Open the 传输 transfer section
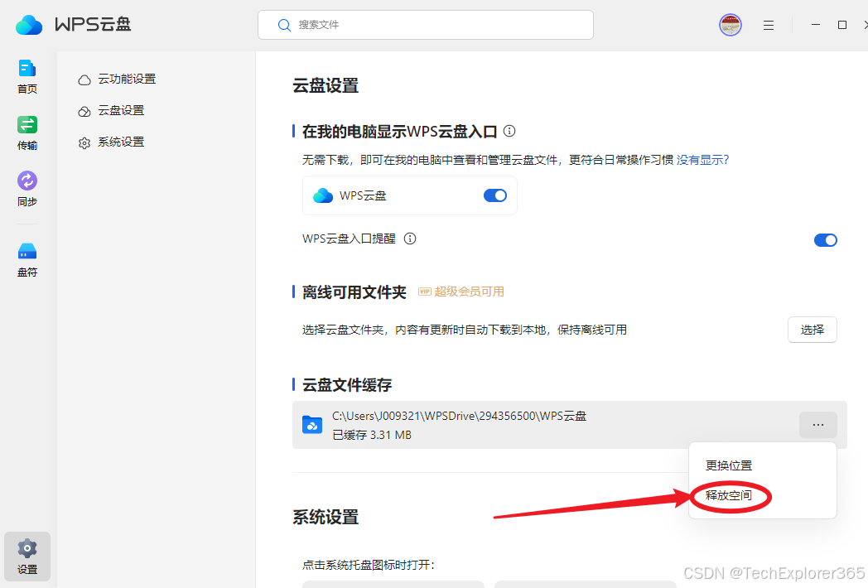This screenshot has width=868, height=588. [x=27, y=133]
